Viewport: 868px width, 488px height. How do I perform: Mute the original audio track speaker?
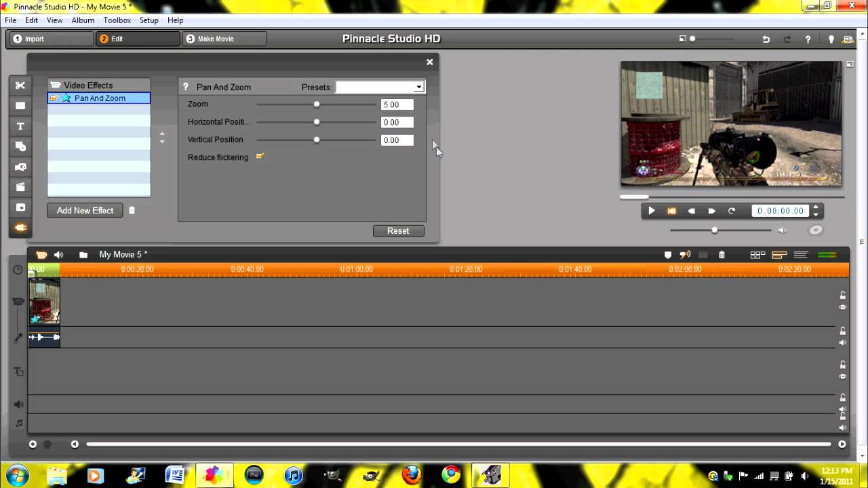[x=843, y=343]
